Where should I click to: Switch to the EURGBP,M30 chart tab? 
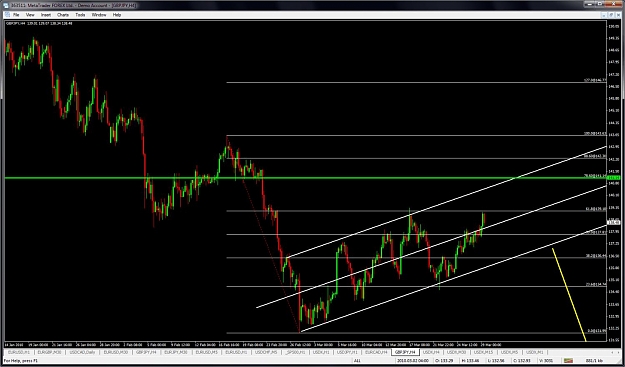tap(50, 352)
